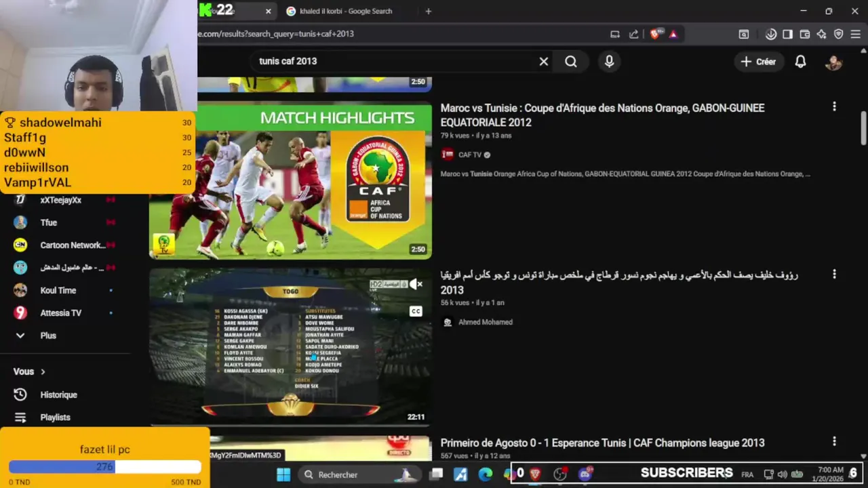Viewport: 868px width, 488px height.
Task: Click the FRA language indicator
Action: (x=747, y=474)
